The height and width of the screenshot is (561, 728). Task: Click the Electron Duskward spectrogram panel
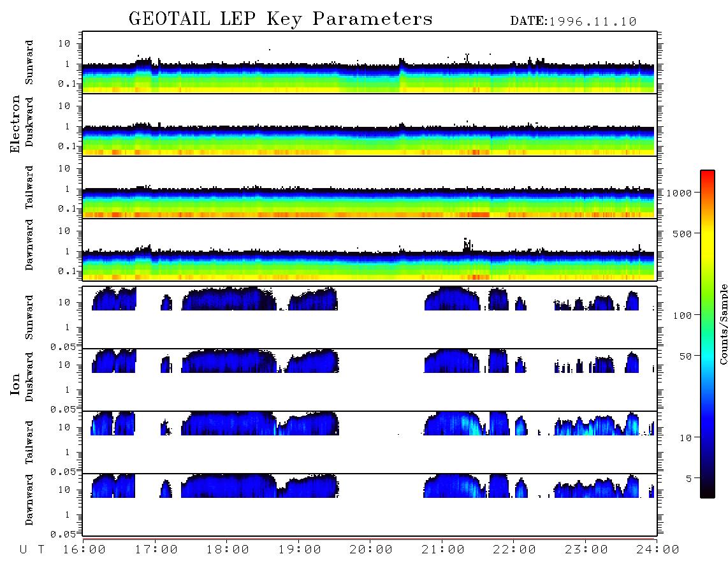(x=370, y=124)
